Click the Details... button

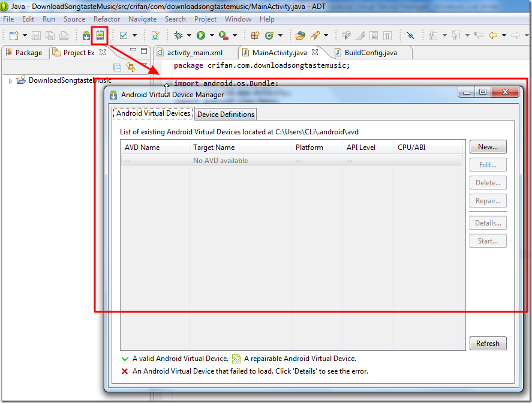(488, 223)
